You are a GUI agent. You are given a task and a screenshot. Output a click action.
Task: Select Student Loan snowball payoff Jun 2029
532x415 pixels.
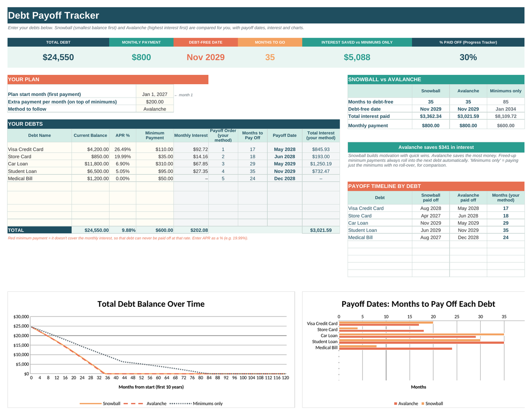430,230
